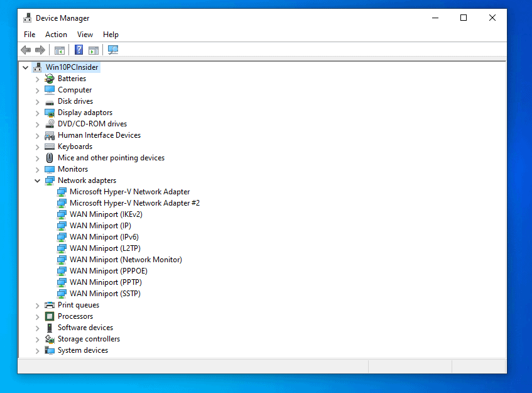
Task: Select the Batteries category icon
Action: coord(50,79)
